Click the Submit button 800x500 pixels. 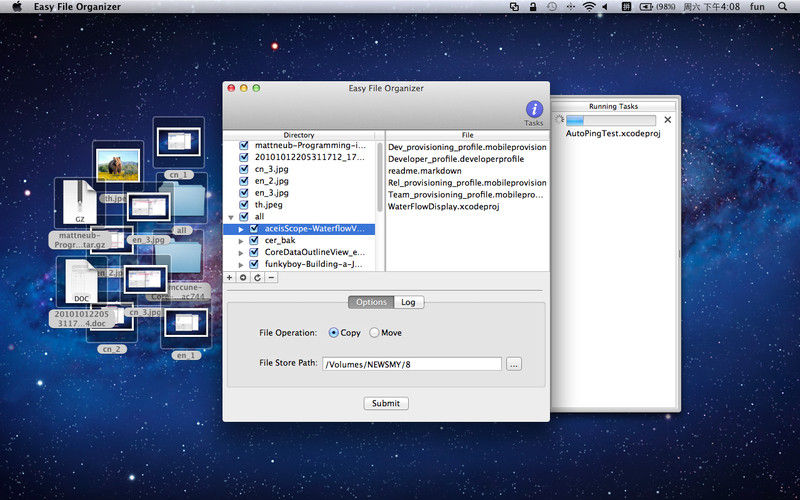[386, 403]
